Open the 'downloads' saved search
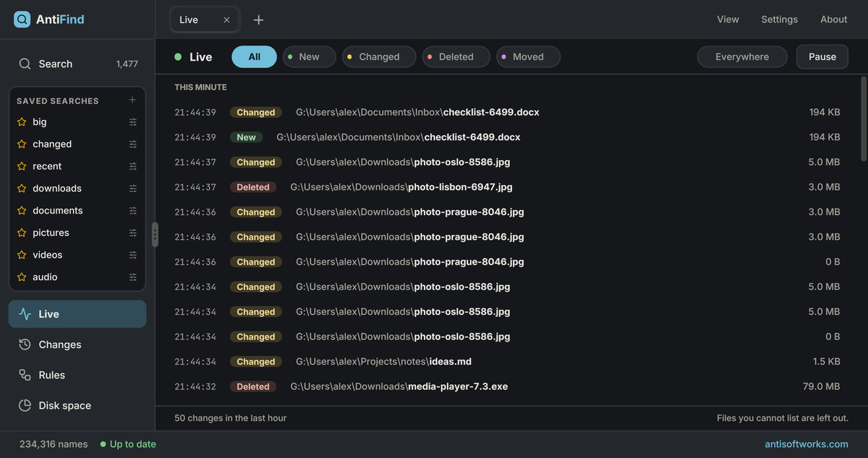Screen dimensions: 868x458 click(77, 188)
